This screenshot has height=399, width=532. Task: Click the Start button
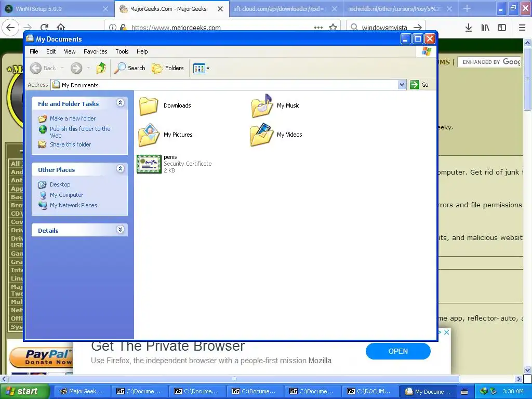24,391
